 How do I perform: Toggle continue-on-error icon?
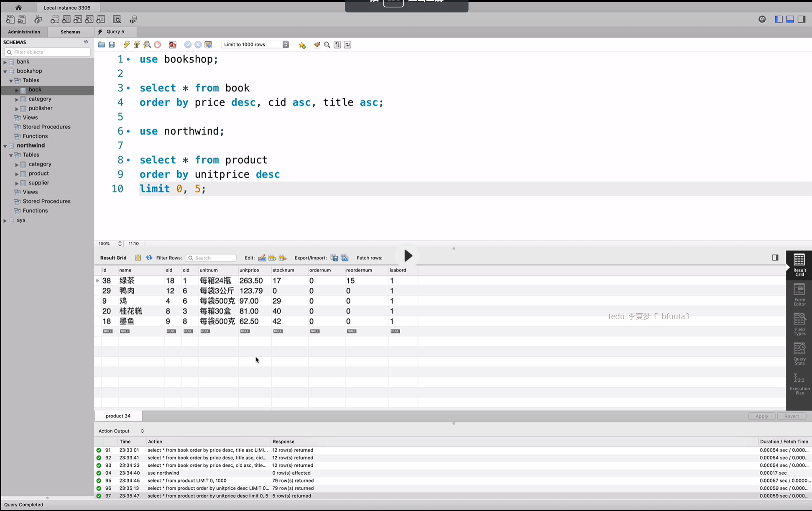click(173, 45)
